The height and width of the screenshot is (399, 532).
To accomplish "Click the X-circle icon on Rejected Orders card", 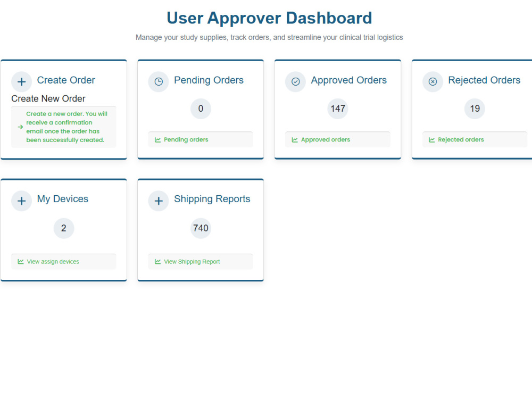I will point(433,82).
